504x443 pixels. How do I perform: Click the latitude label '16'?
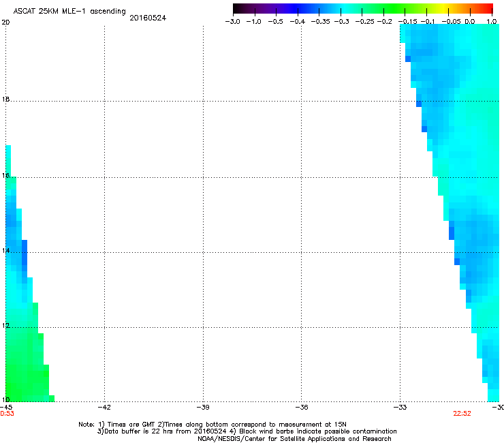[x=5, y=175]
